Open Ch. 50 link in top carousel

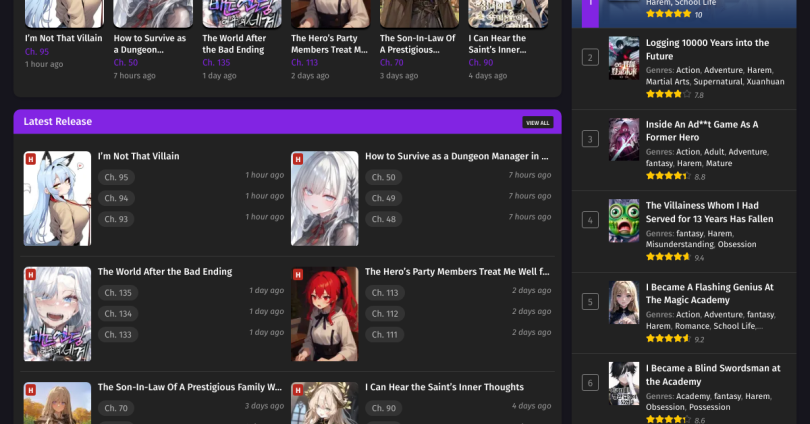point(126,62)
